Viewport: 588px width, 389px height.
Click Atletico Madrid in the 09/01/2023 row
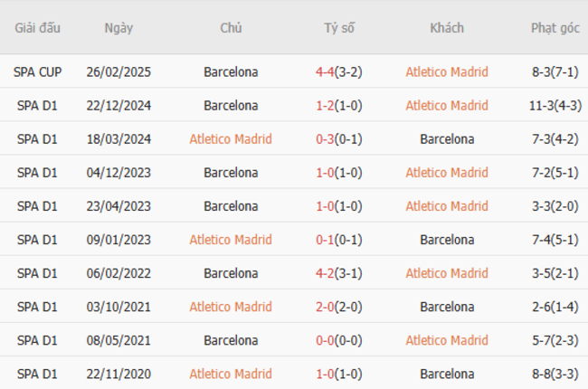pos(231,240)
